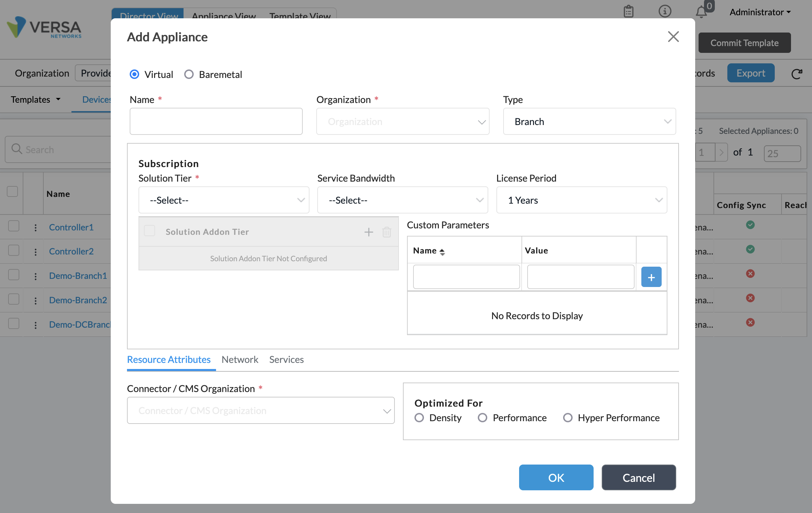Open Demo-Branch2 row three-dot menu
Image resolution: width=812 pixels, height=513 pixels.
[36, 301]
